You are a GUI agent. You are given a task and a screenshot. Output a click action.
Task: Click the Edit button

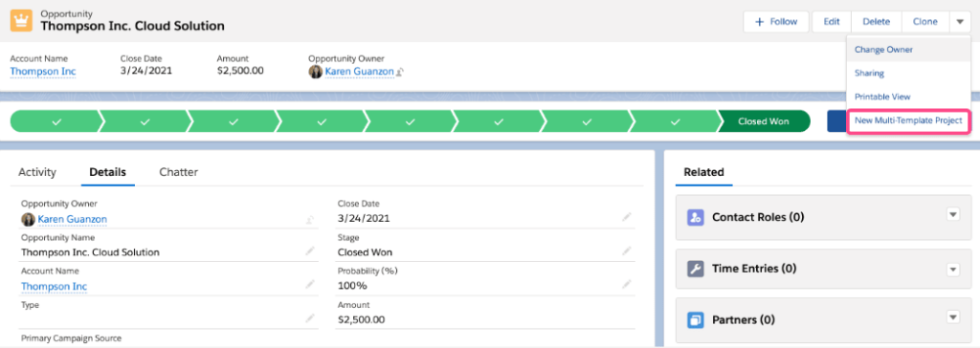[832, 21]
